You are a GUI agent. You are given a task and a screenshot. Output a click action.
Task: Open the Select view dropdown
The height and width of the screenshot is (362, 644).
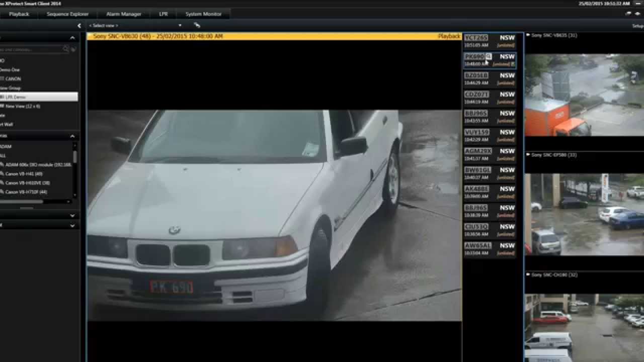(135, 25)
